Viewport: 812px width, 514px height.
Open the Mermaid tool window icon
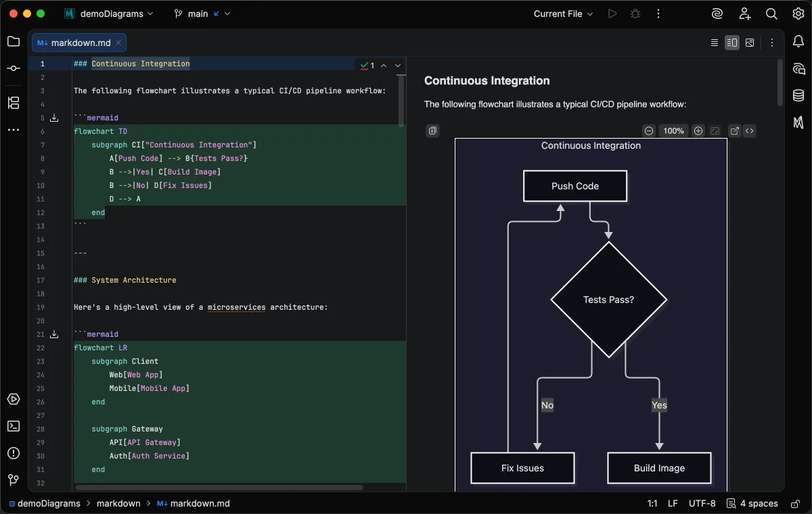[x=798, y=122]
